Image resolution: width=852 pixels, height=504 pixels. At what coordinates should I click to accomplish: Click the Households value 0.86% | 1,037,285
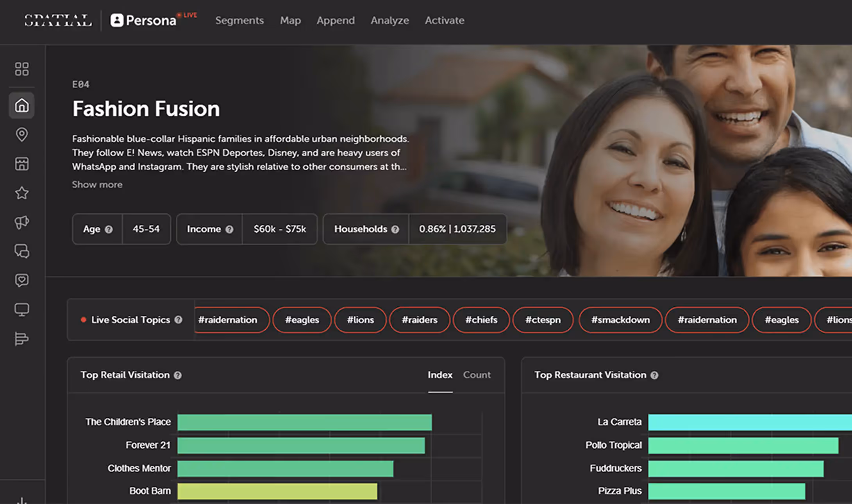coord(457,229)
